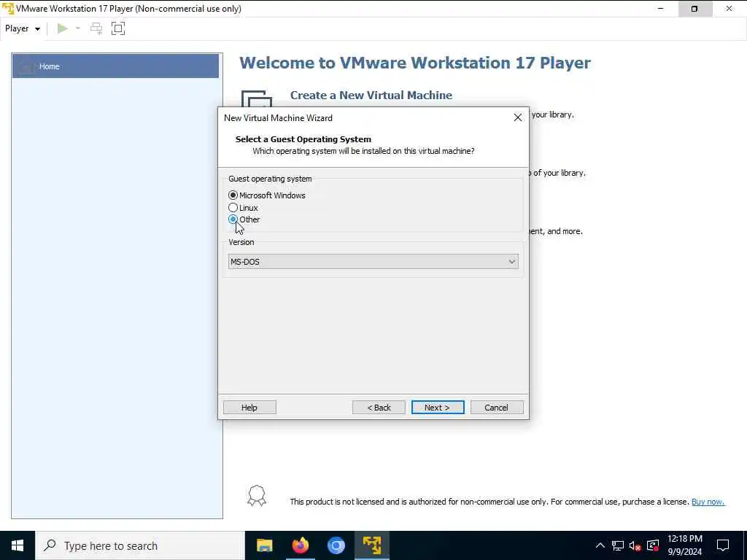747x560 pixels.
Task: Open the notification center icon
Action: point(723,545)
